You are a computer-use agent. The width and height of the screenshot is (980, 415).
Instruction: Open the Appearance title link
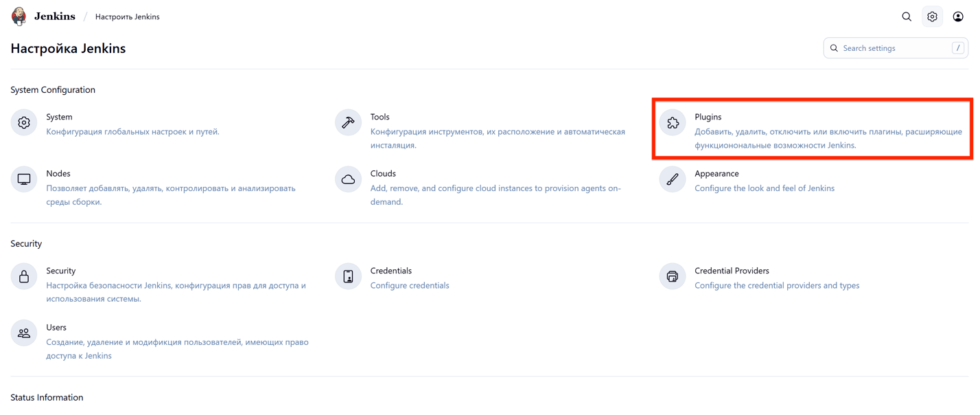(716, 174)
